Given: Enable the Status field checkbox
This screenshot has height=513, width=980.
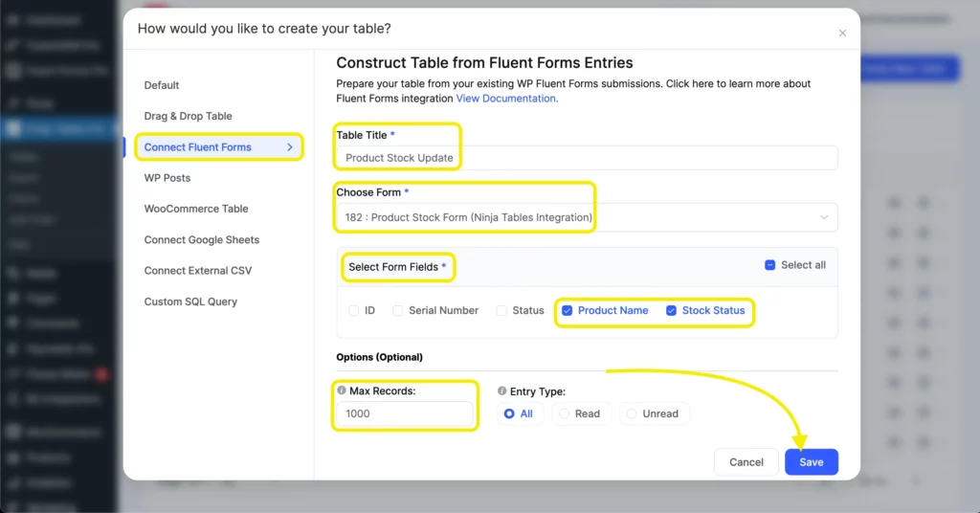Looking at the screenshot, I should coord(501,310).
